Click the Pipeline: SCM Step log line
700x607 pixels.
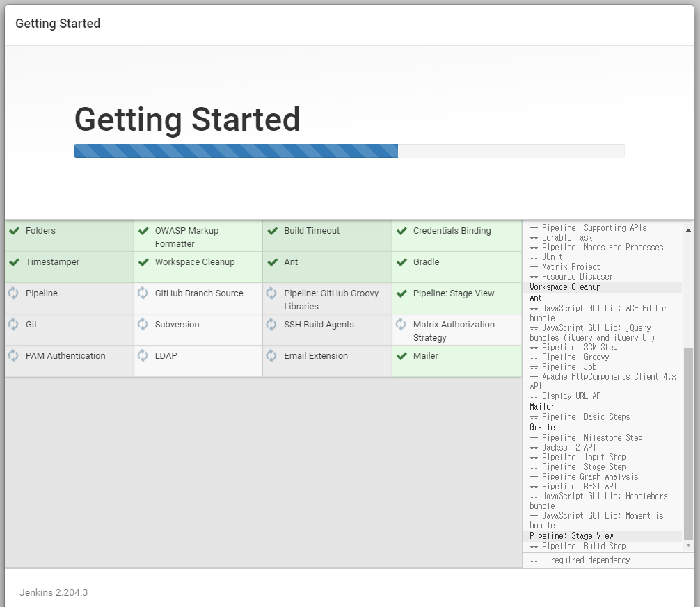[x=573, y=348]
